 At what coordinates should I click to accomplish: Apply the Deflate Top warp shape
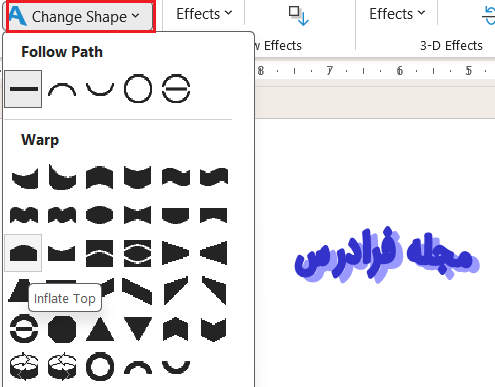tap(62, 253)
